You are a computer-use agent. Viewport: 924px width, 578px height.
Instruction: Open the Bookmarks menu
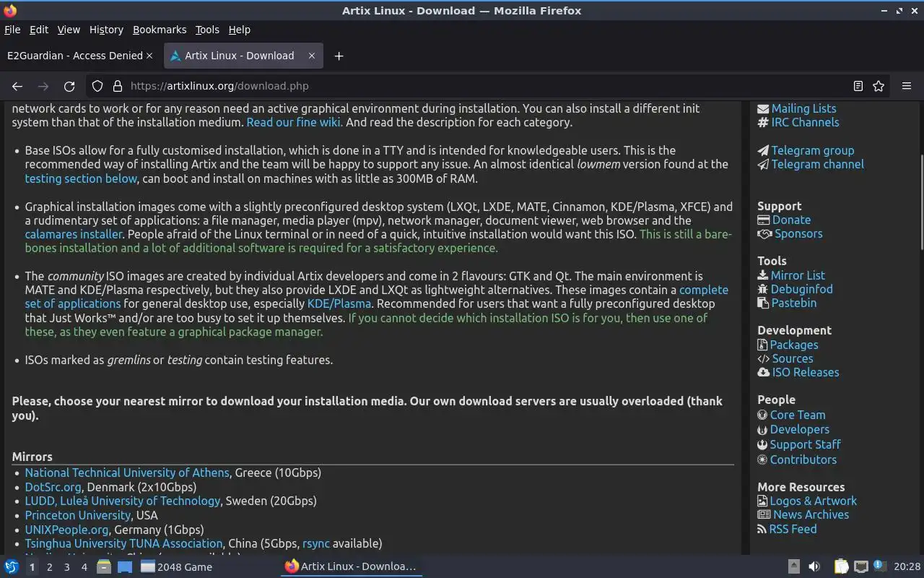160,30
